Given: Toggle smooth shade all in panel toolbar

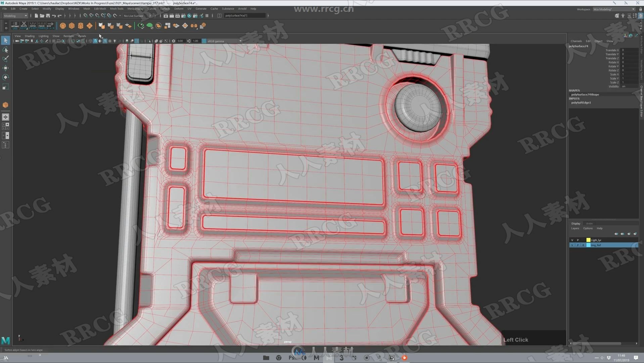Looking at the screenshot, I should click(x=95, y=41).
